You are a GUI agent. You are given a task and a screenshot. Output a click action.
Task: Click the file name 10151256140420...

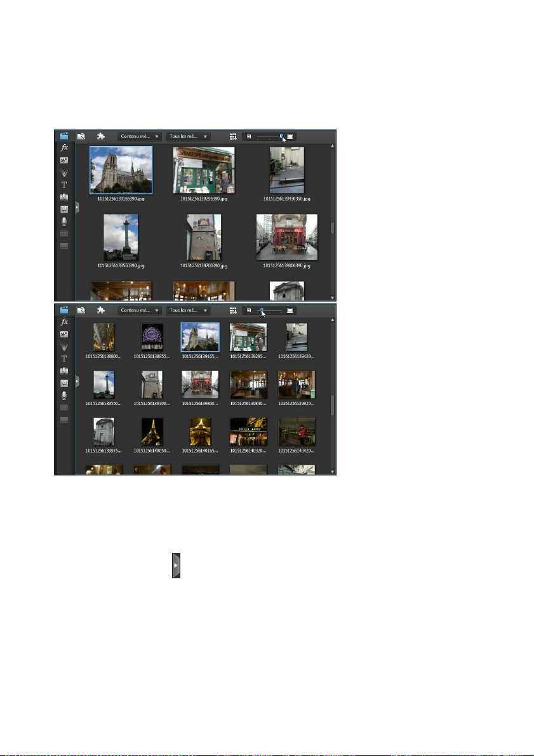pyautogui.click(x=297, y=451)
